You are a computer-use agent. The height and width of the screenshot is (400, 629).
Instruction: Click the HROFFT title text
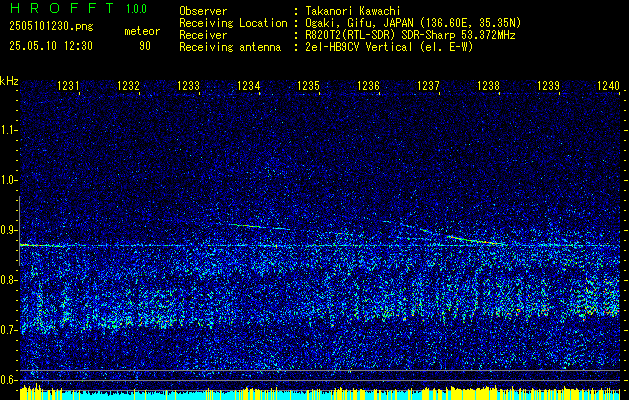(x=61, y=8)
